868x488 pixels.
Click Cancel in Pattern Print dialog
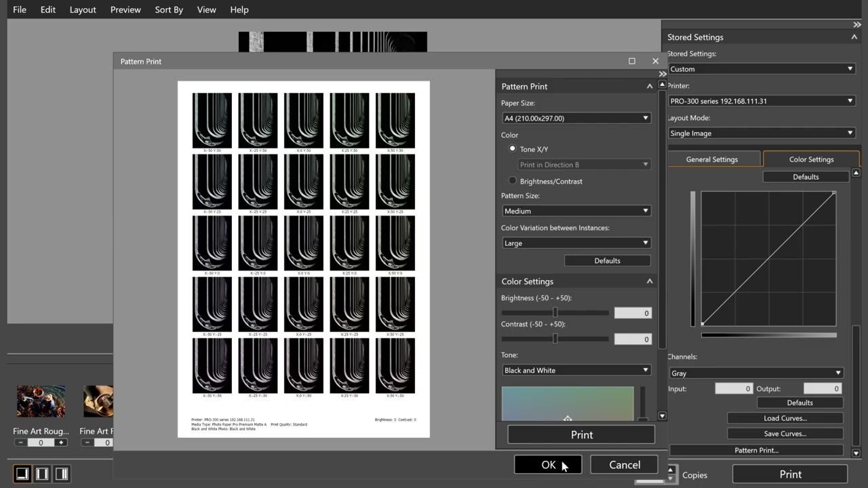tap(625, 464)
